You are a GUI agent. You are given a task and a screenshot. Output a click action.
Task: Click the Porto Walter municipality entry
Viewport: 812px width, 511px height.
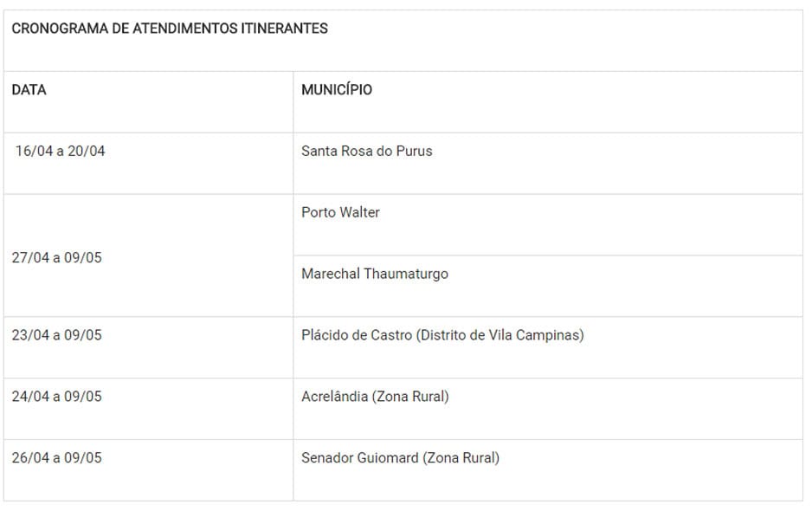pos(340,212)
